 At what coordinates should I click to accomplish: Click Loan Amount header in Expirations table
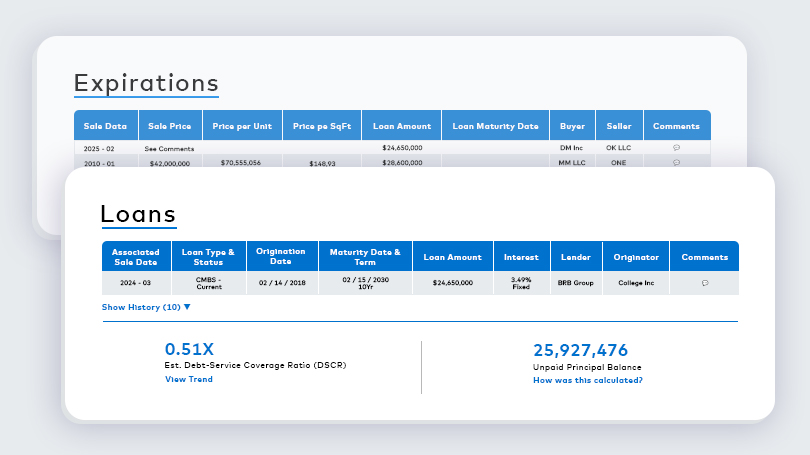click(401, 125)
